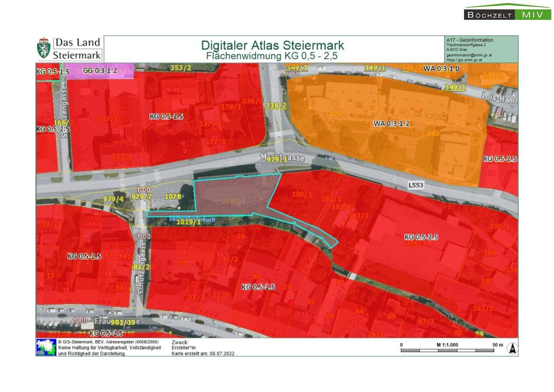Click the 'Karte erstellt am: 06.07.2022' text
This screenshot has width=554, height=392.
(203, 354)
